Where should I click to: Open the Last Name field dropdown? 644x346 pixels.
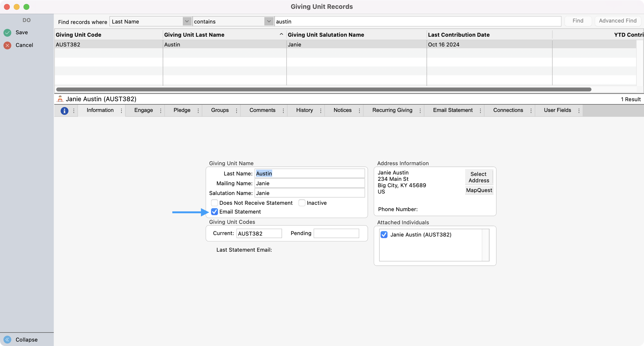click(x=187, y=21)
